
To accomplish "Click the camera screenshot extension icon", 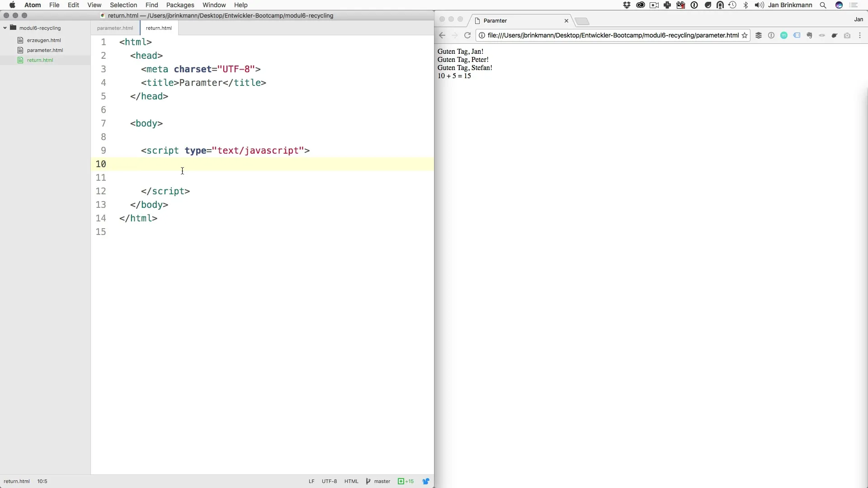I will coord(847,35).
